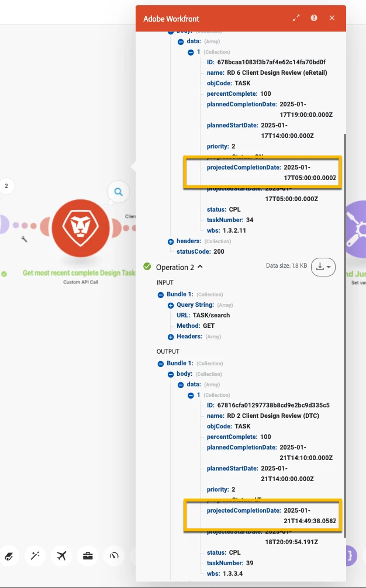Collapse Operation 2 output item 1

point(191,395)
